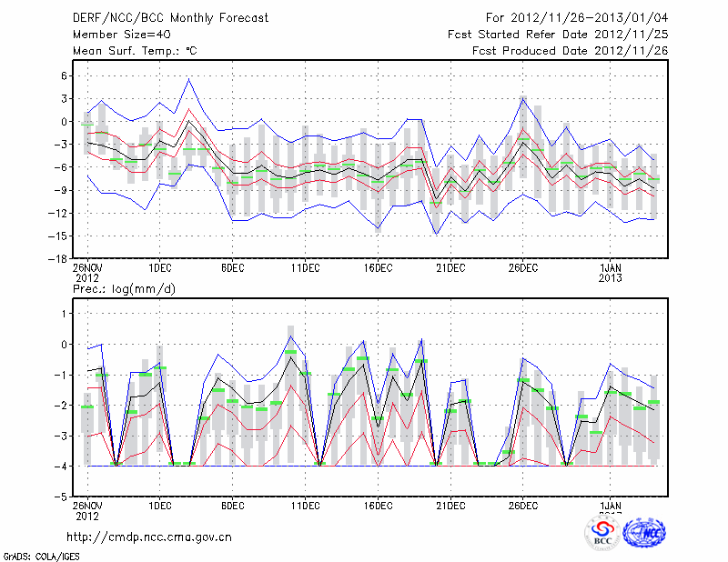
Task: Click the Prec.: log(mm/d) label
Action: pos(122,288)
